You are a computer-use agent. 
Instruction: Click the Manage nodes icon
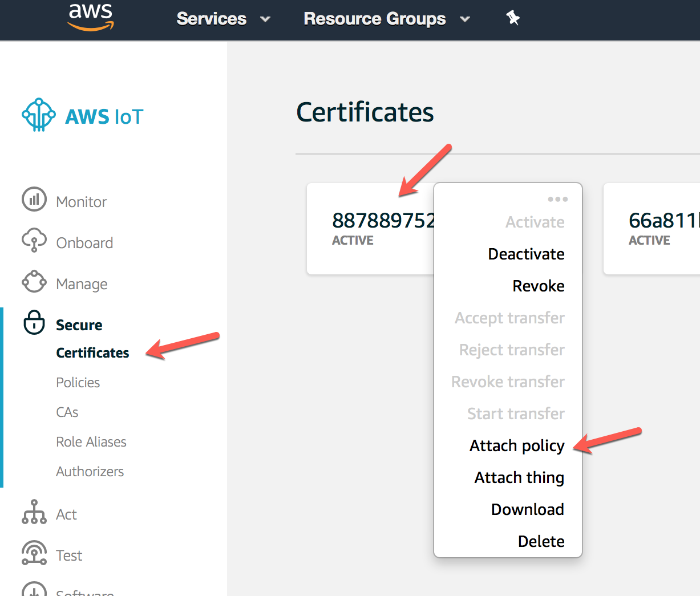pos(34,282)
